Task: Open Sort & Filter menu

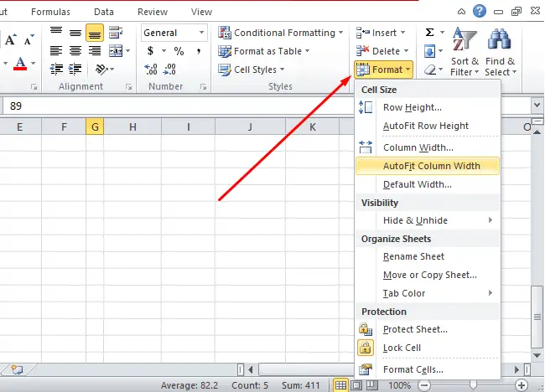Action: point(465,52)
